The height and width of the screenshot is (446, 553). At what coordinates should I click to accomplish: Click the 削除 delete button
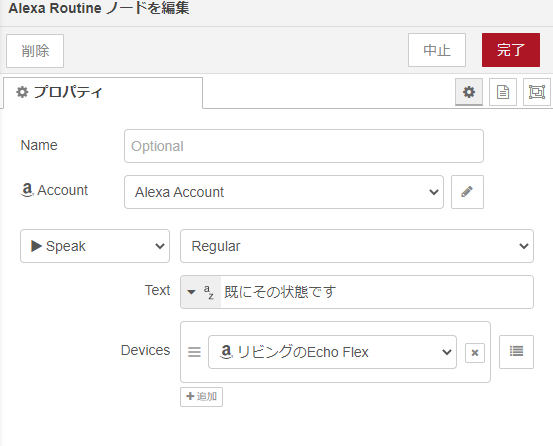pyautogui.click(x=35, y=51)
